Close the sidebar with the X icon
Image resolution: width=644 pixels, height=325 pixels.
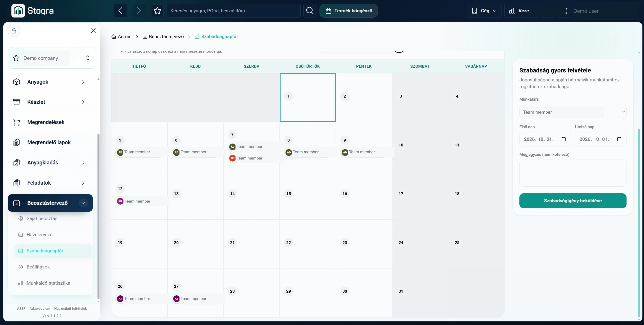pos(93,31)
